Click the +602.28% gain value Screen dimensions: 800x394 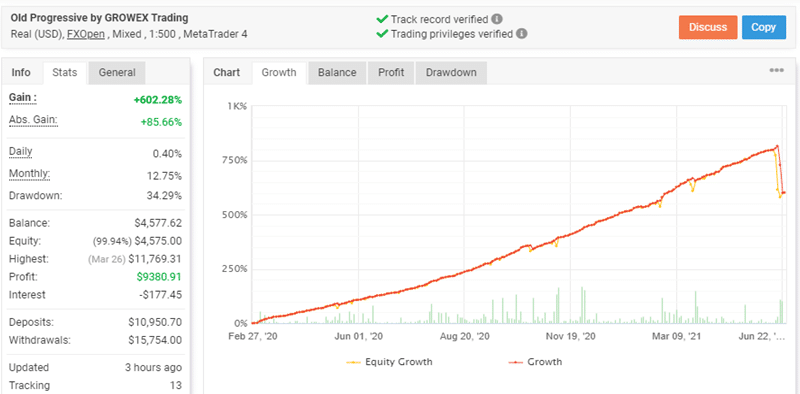[158, 100]
